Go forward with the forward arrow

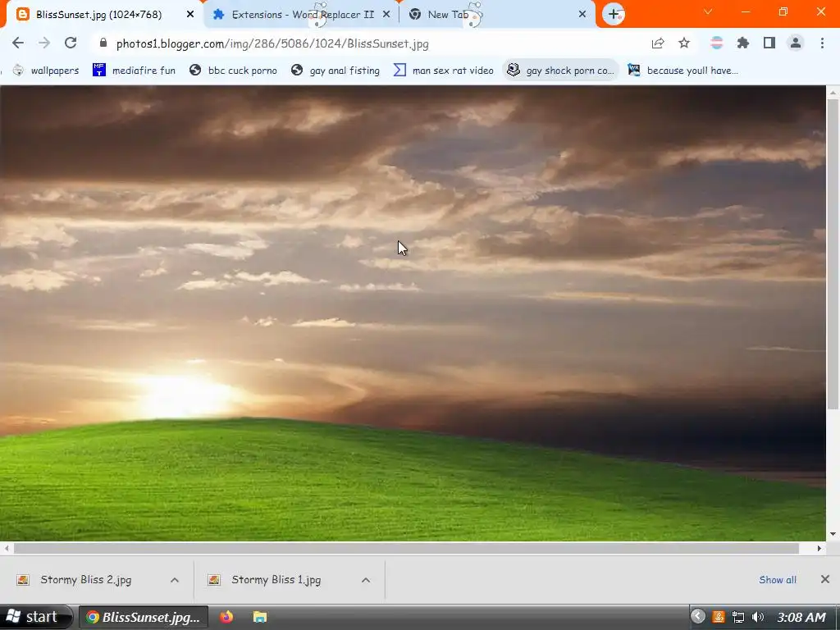point(44,43)
